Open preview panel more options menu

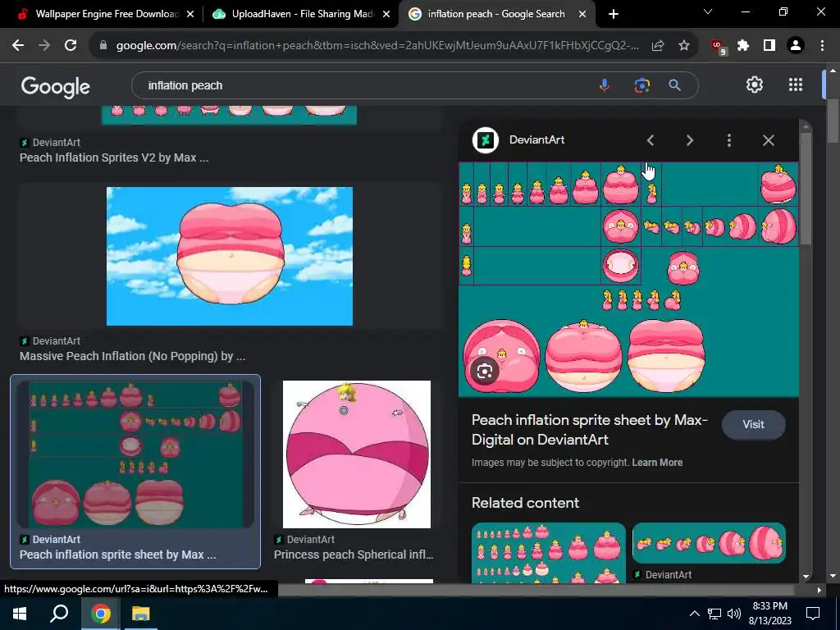[x=728, y=140]
